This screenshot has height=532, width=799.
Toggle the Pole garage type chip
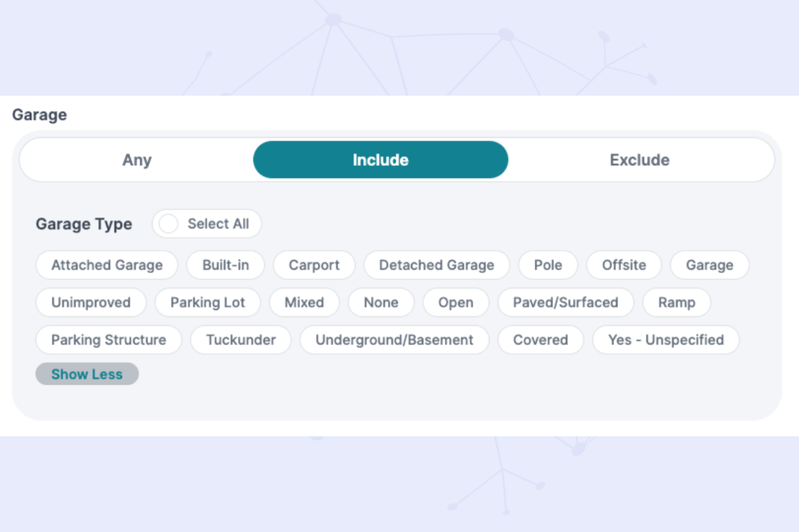click(x=548, y=265)
